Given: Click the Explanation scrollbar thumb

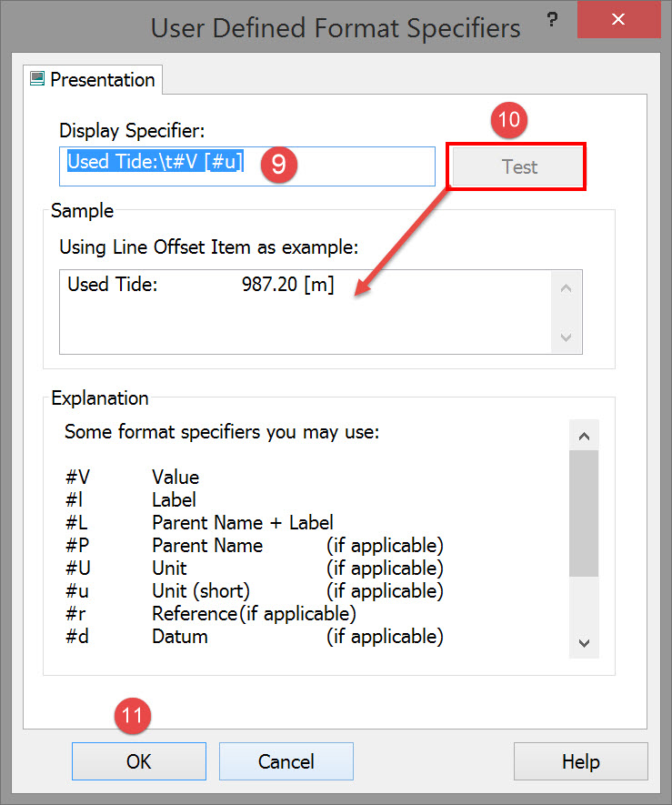Looking at the screenshot, I should [x=584, y=513].
